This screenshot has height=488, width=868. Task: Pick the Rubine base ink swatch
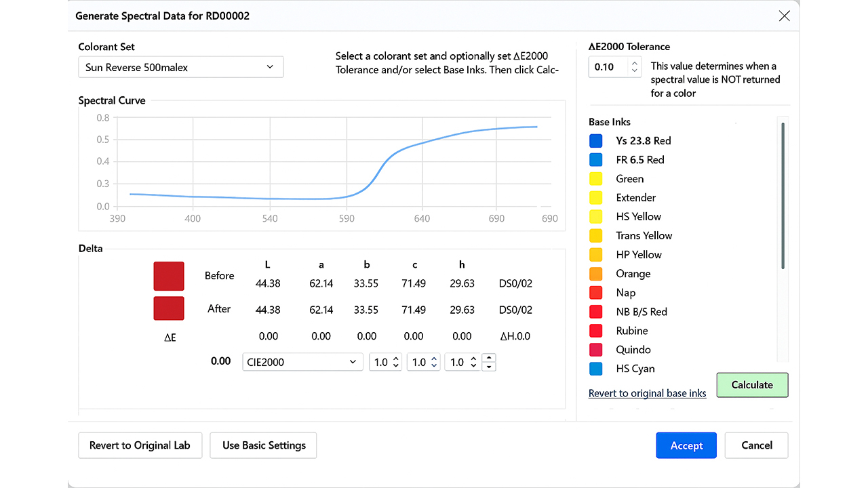(x=596, y=331)
